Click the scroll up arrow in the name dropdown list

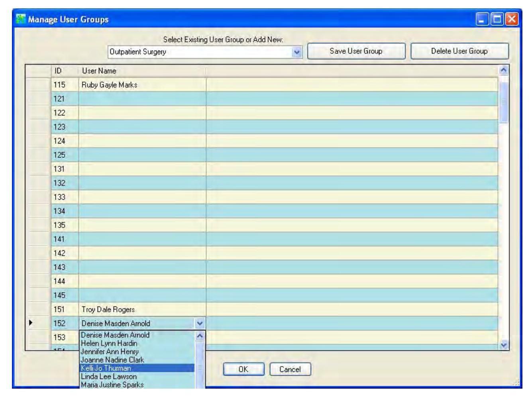click(x=200, y=336)
